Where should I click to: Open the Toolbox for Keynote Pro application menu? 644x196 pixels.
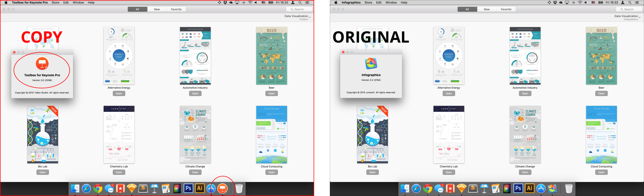[30, 3]
